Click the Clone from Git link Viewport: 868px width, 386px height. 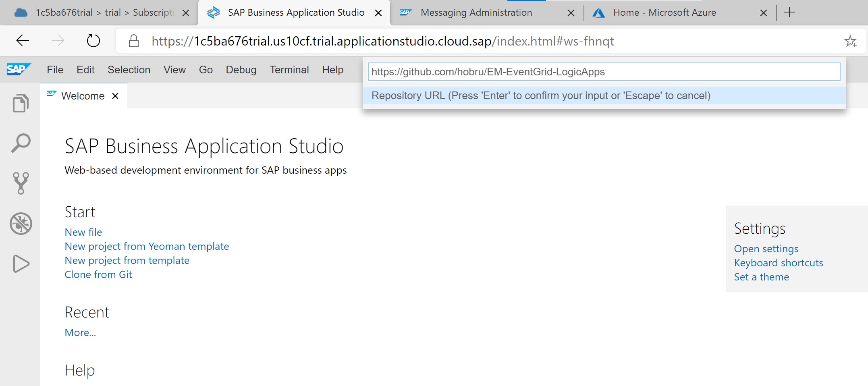click(x=98, y=274)
